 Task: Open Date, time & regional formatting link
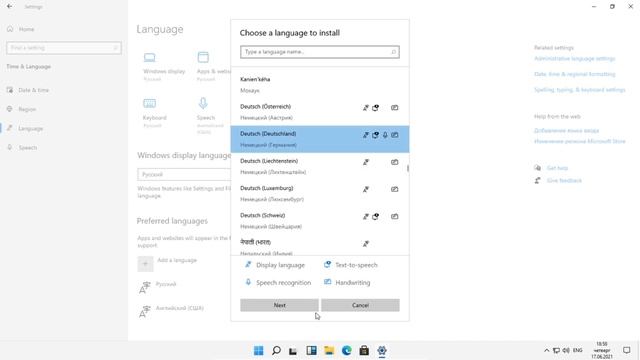click(574, 74)
